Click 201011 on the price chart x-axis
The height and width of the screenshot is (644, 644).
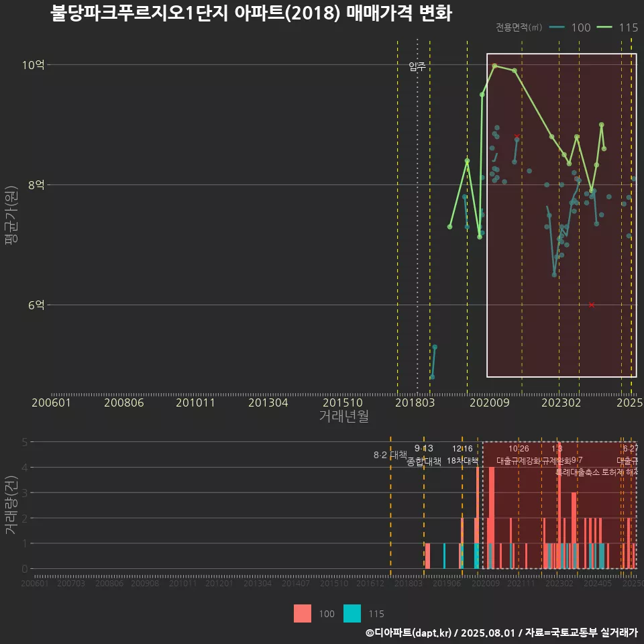[x=195, y=402]
